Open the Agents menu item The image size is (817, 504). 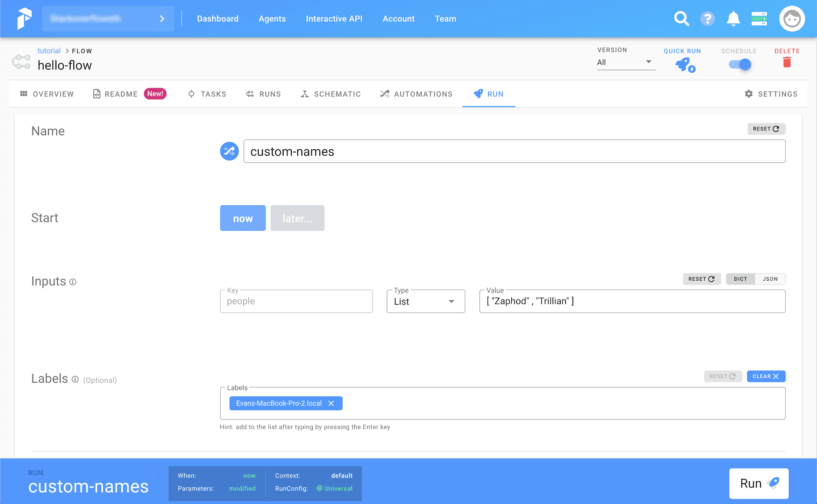(x=272, y=19)
